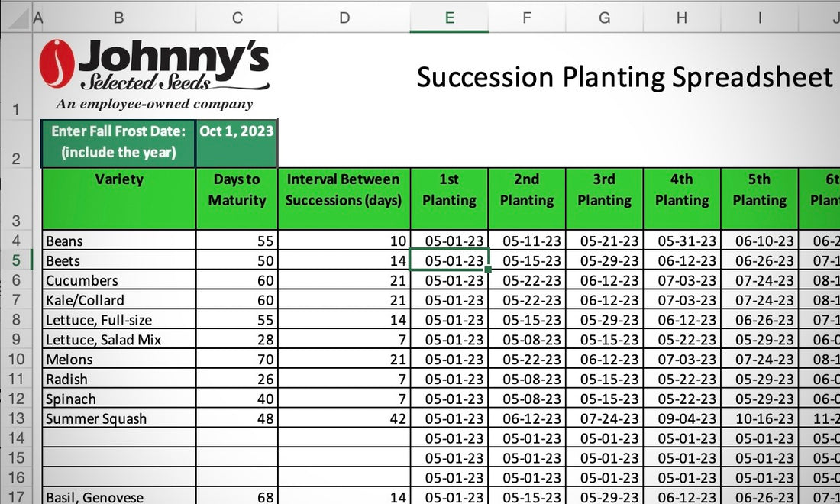Select the Basil, Genovese cell
Screen dimensions: 840x504
point(119,496)
